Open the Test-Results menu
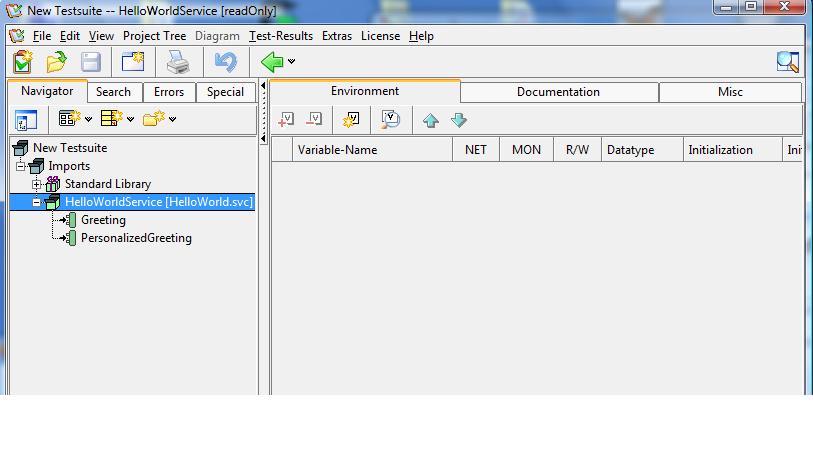 tap(281, 36)
